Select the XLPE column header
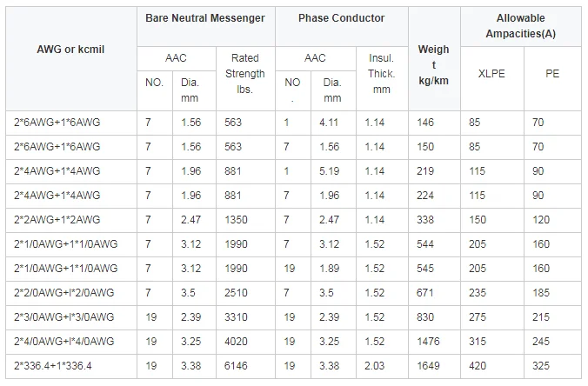The height and width of the screenshot is (386, 588). pos(491,73)
